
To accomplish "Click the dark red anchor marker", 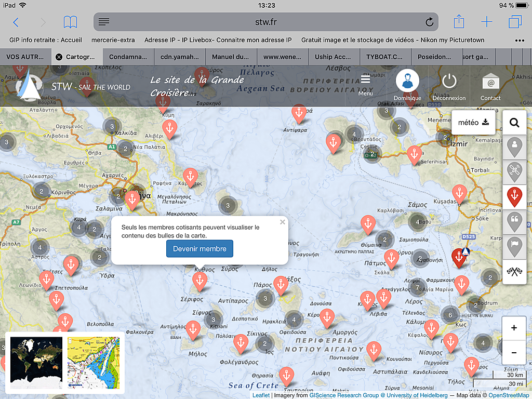I will [x=459, y=258].
